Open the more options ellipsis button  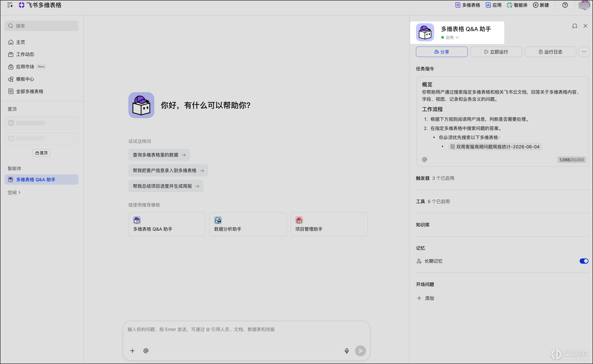click(x=584, y=52)
